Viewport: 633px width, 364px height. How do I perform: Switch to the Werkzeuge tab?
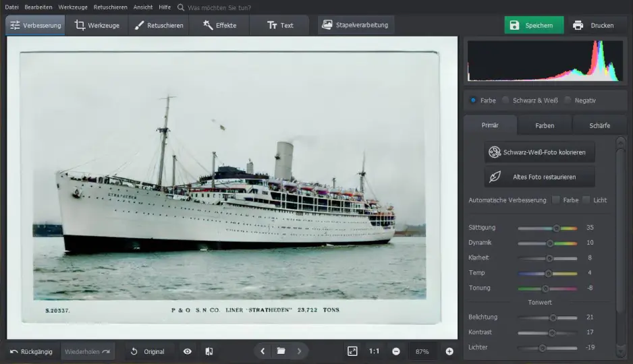(x=97, y=26)
